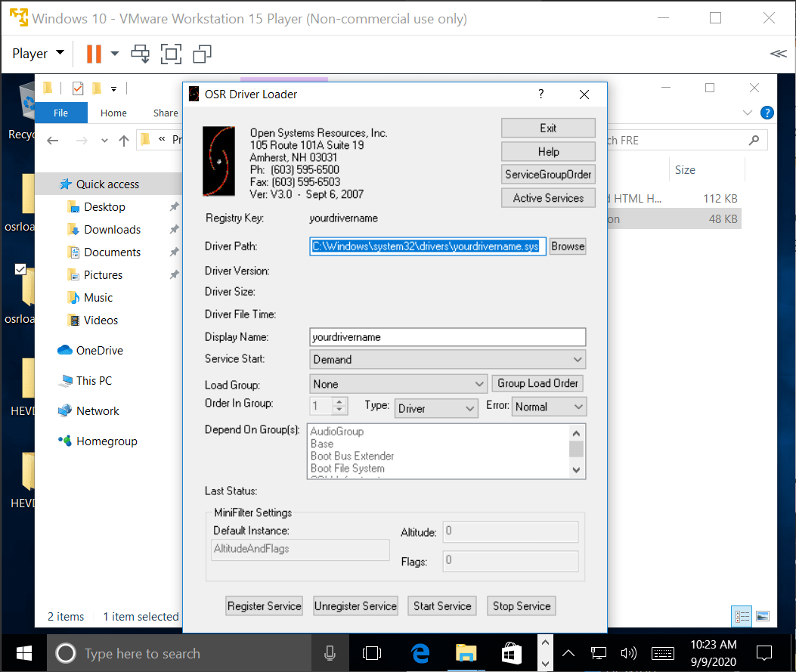Open the Desktop folder in the sidebar
This screenshot has width=796, height=672.
(x=104, y=207)
